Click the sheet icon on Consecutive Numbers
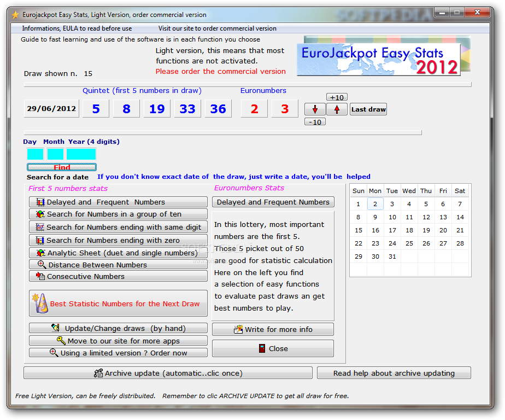505x420 pixels. 40,276
